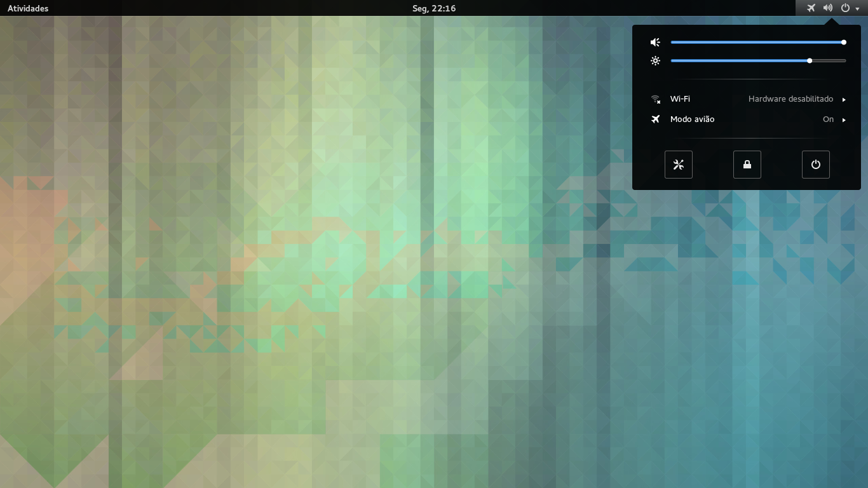This screenshot has width=868, height=488.
Task: Click the power off button in the panel
Action: click(816, 165)
